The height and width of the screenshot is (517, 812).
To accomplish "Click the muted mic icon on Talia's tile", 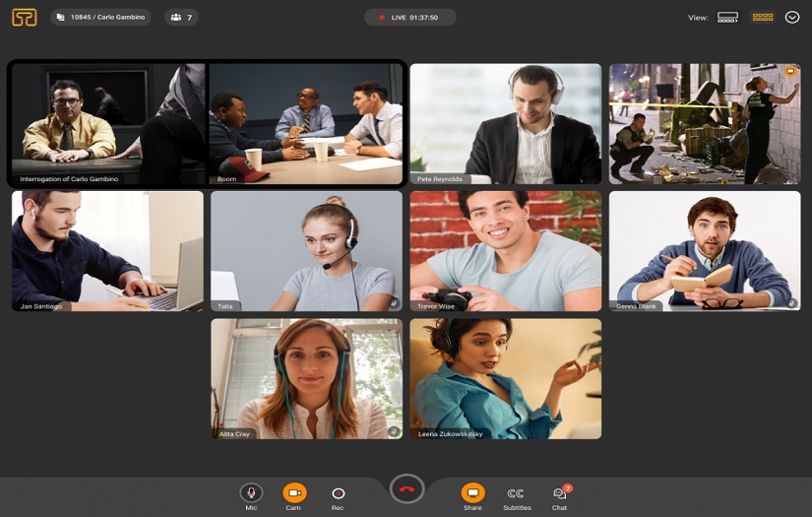I will pyautogui.click(x=395, y=303).
